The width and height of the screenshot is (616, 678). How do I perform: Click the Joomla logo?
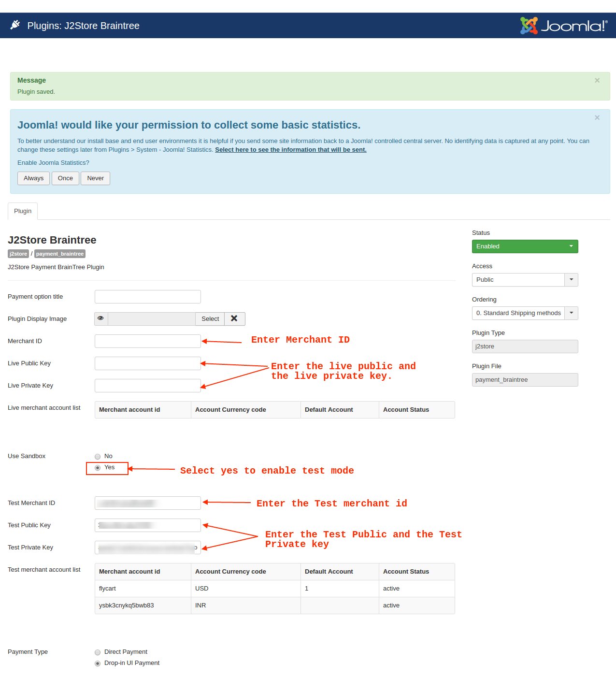563,26
